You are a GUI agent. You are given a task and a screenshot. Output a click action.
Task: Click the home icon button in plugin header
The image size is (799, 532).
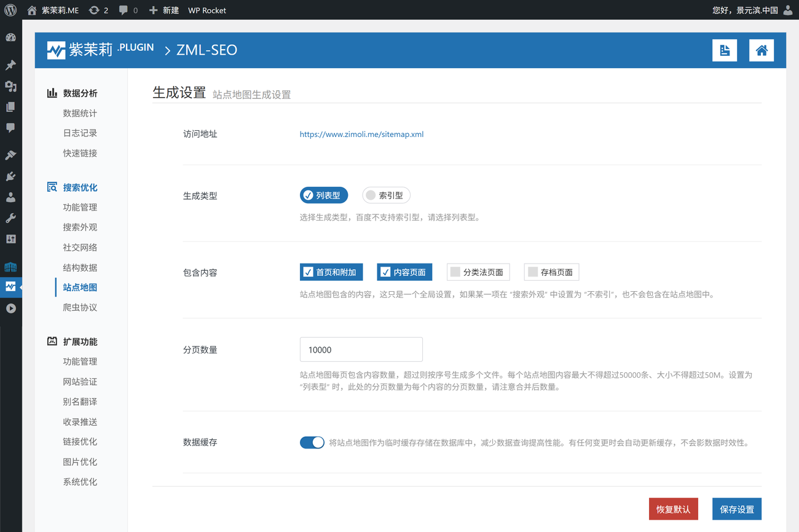pos(762,50)
